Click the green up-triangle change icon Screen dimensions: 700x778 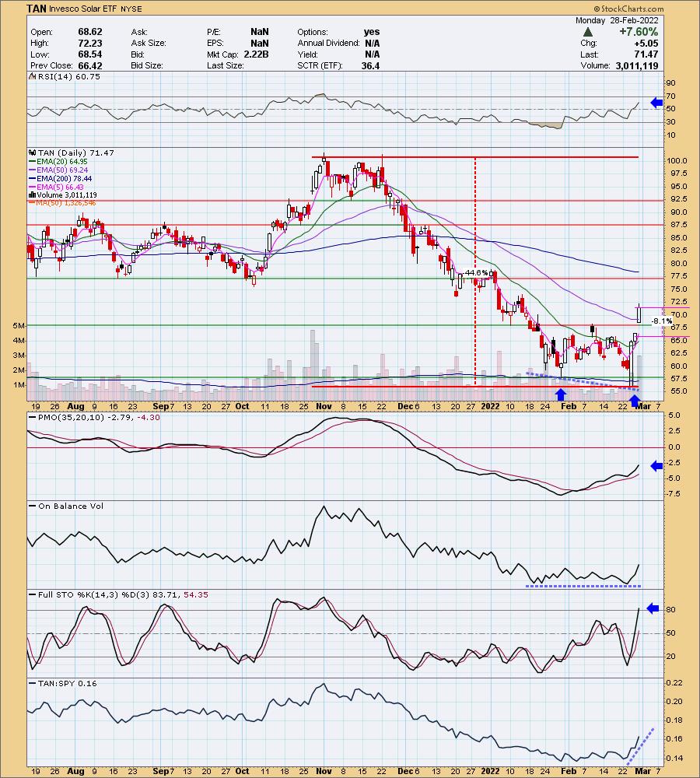coord(588,32)
